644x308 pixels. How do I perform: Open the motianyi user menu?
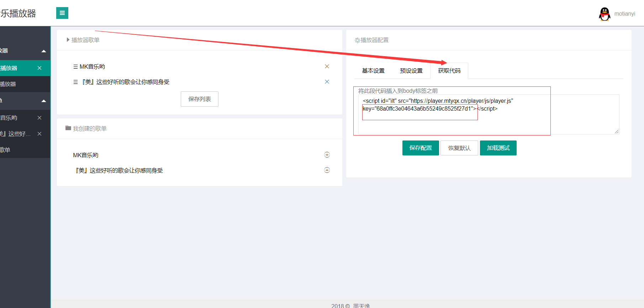click(624, 14)
